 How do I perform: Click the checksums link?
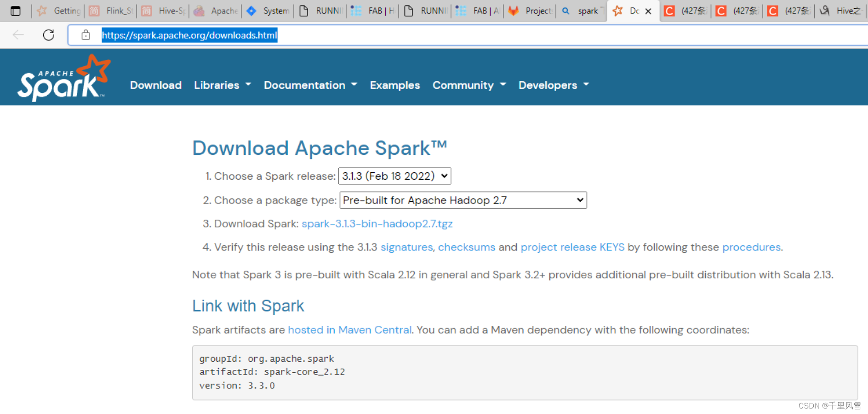tap(466, 247)
